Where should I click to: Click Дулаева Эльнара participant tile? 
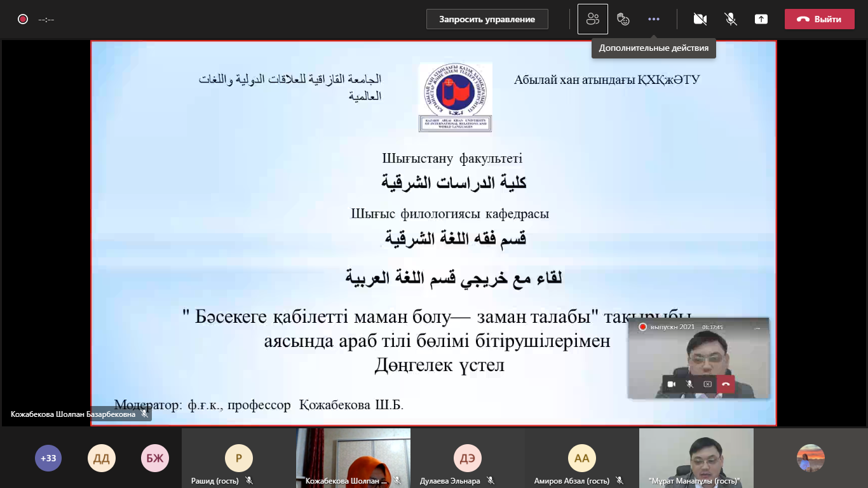click(x=468, y=458)
